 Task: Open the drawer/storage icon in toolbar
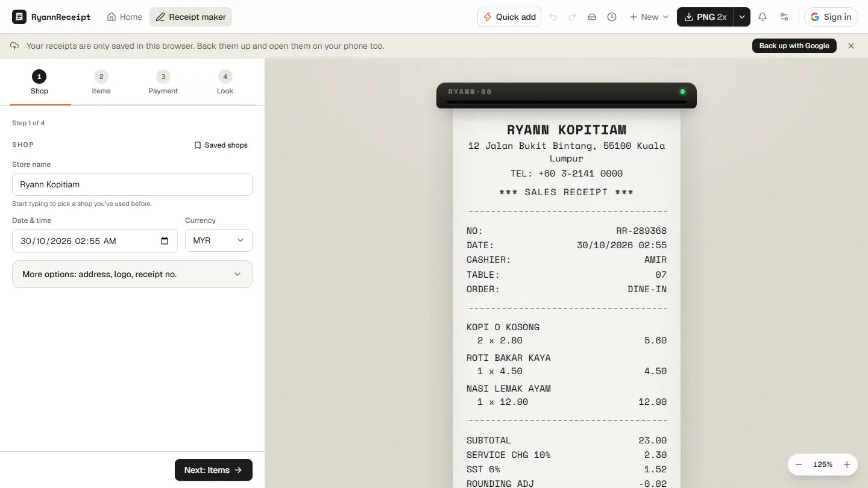592,17
